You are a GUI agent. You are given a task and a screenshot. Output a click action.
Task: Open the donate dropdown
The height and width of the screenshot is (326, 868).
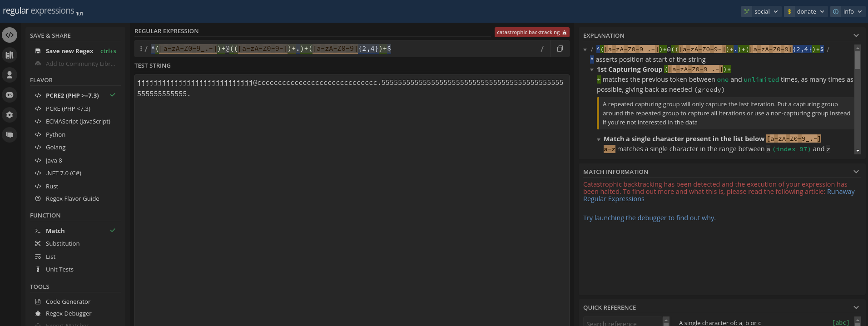(806, 11)
